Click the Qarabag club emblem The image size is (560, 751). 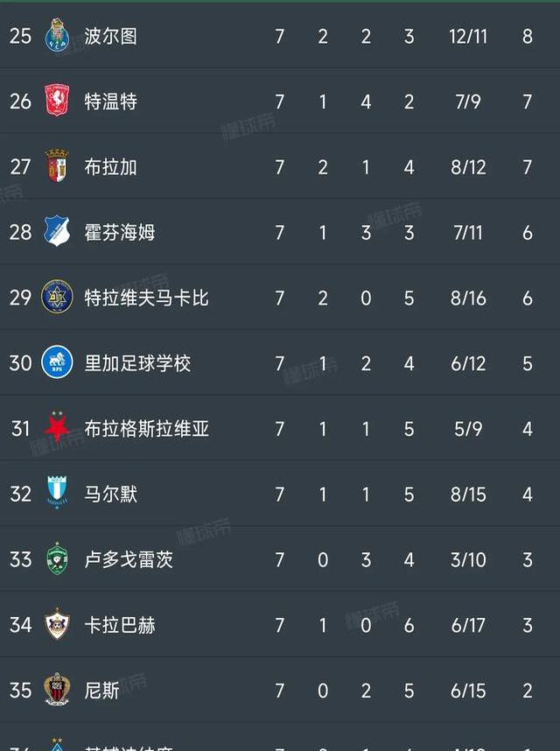point(56,625)
